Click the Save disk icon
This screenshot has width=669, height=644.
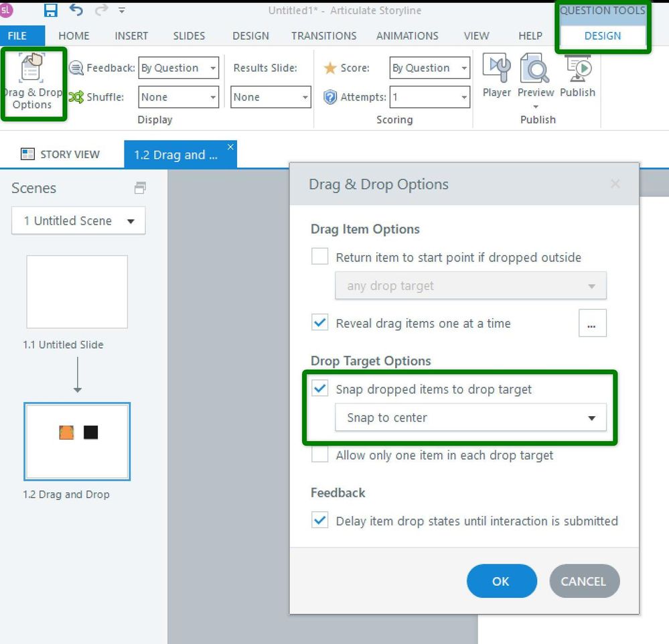[x=51, y=10]
